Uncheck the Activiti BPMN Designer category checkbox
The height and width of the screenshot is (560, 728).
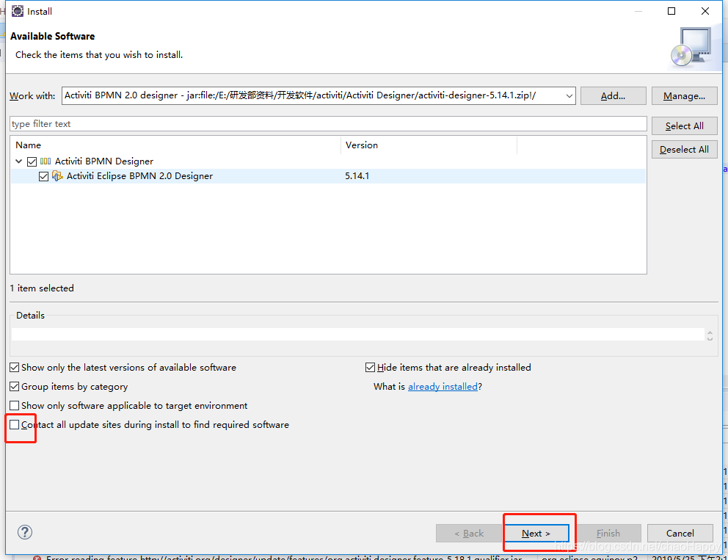coord(32,161)
